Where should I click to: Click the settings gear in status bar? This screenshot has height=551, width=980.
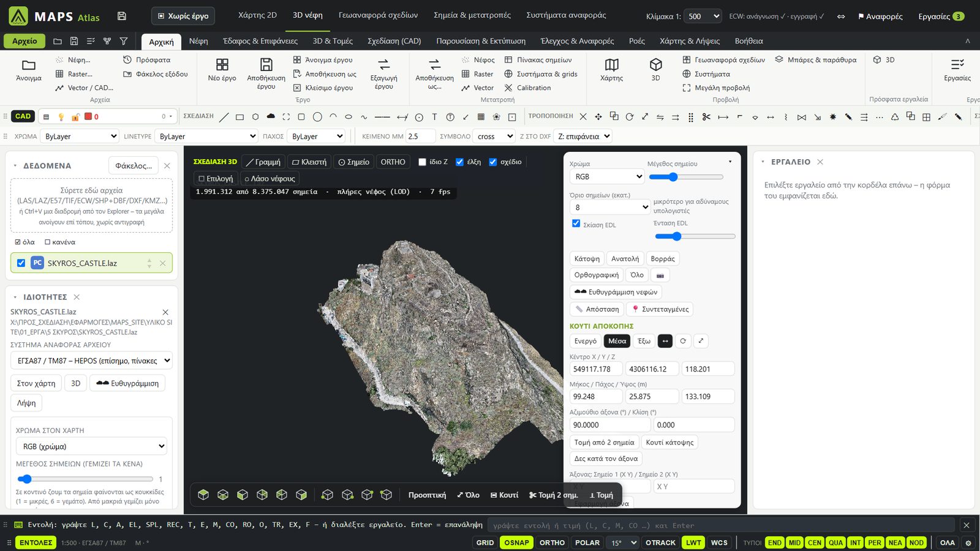tap(968, 542)
